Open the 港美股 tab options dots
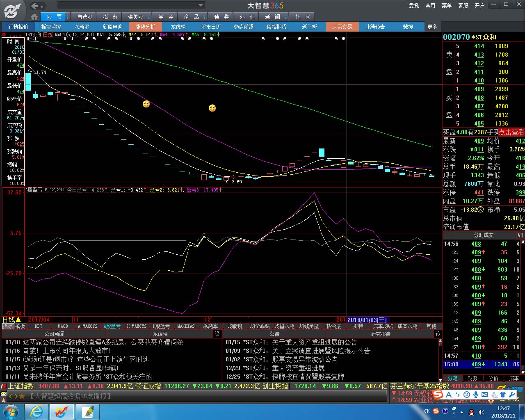This screenshot has width=525, height=420. 148,17
